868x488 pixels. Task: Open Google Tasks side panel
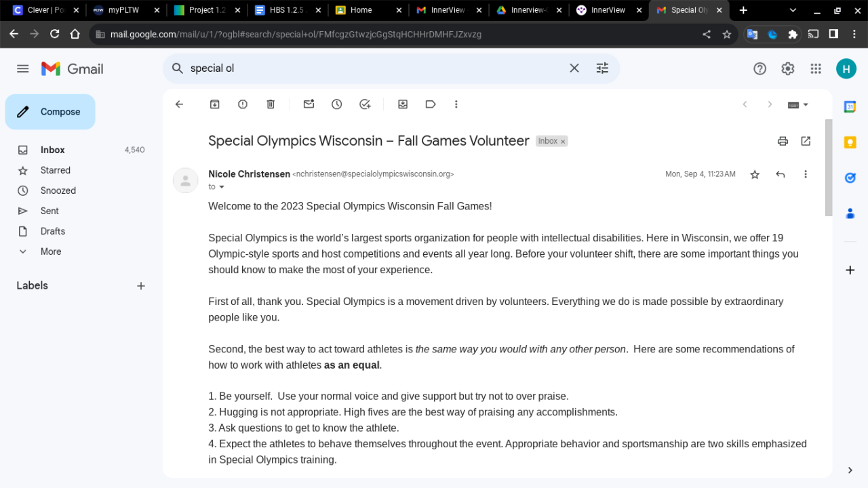(x=850, y=178)
